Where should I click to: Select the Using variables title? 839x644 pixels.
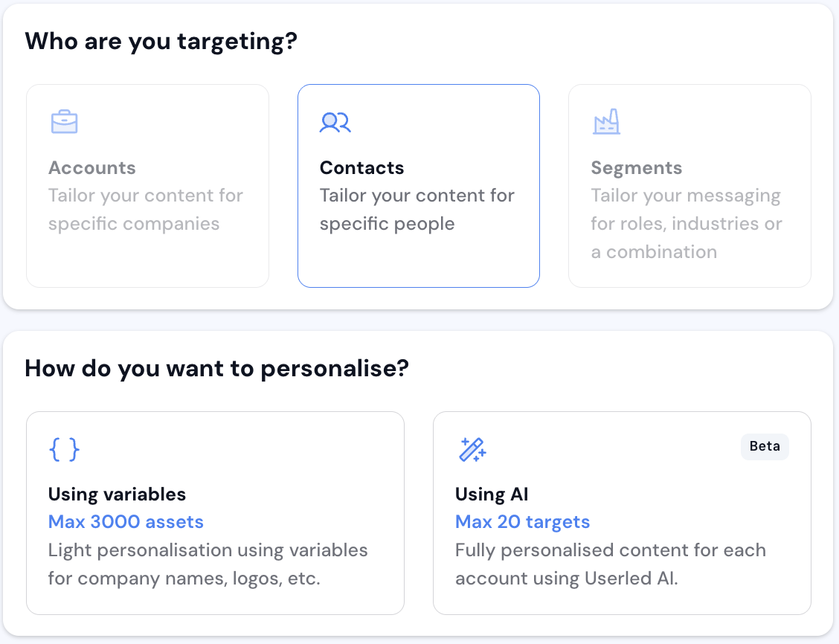tap(117, 494)
